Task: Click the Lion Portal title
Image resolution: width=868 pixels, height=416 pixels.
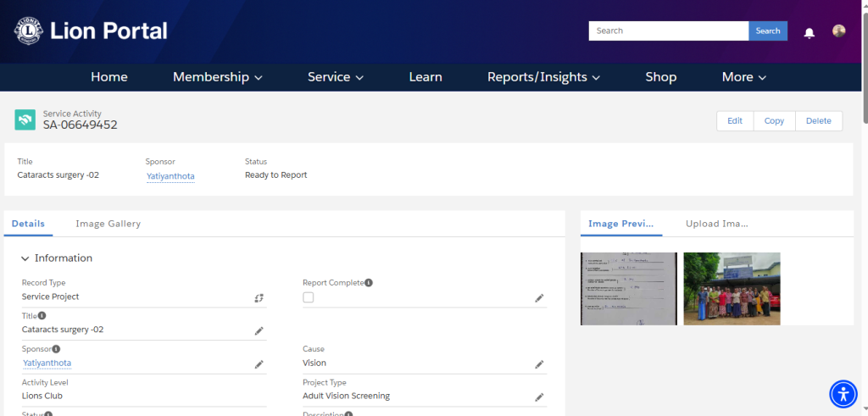Action: click(x=108, y=31)
